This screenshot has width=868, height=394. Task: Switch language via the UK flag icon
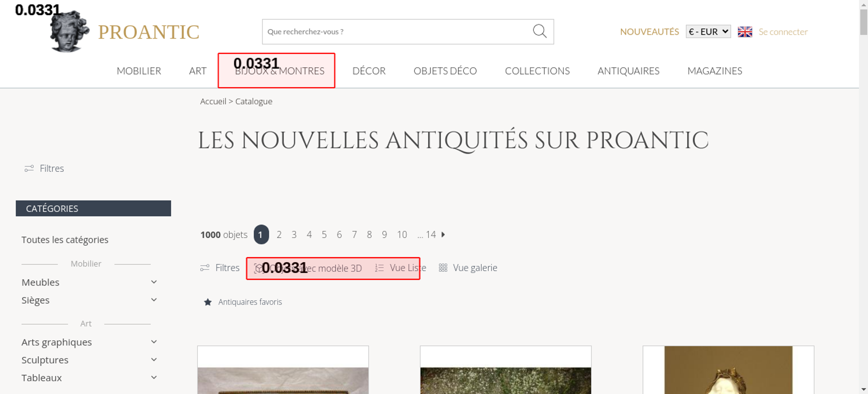pyautogui.click(x=745, y=32)
